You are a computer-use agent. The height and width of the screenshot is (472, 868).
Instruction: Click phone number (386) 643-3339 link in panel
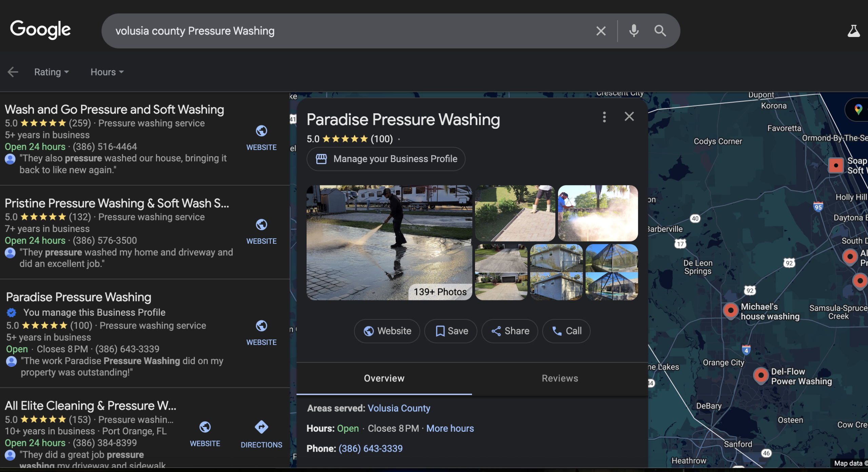(371, 449)
